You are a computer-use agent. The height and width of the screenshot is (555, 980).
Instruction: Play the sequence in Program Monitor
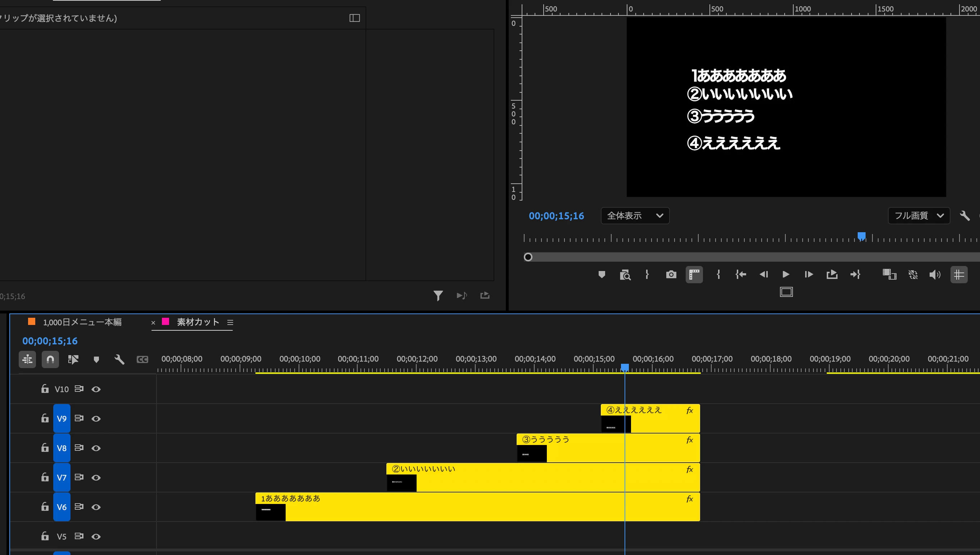click(x=786, y=275)
